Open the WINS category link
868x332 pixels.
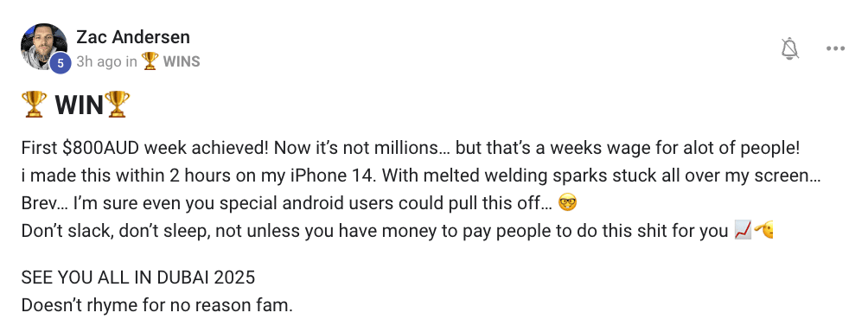point(182,61)
